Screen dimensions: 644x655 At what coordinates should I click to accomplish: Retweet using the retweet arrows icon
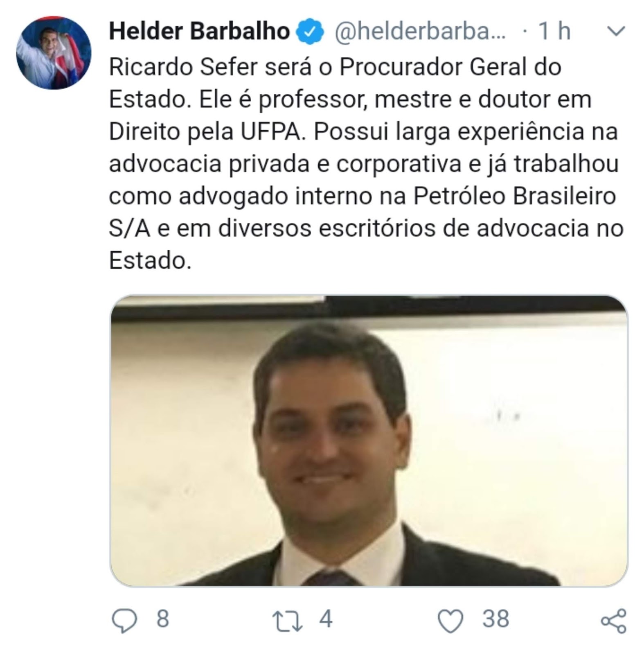[x=288, y=621]
